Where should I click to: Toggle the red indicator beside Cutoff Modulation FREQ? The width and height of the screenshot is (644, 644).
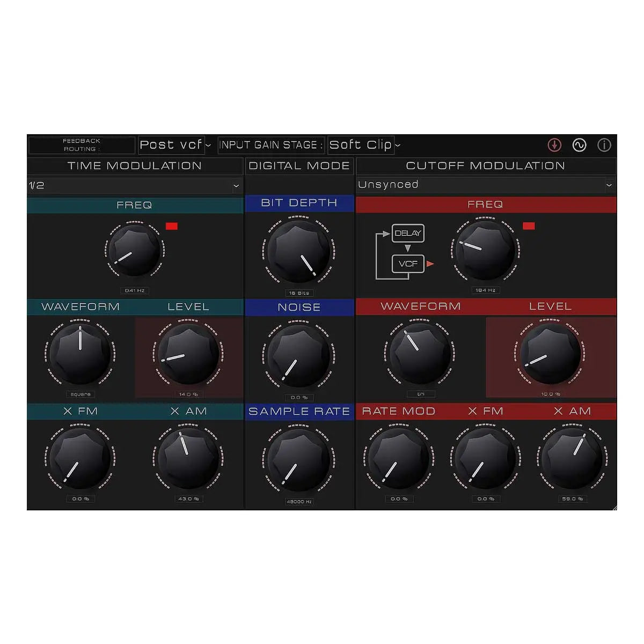click(x=529, y=226)
